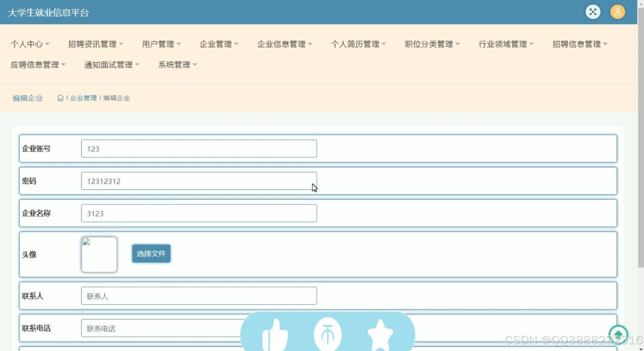Toggle fullscreen with the expand icon
Screen dimensions: 644x351
(593, 12)
